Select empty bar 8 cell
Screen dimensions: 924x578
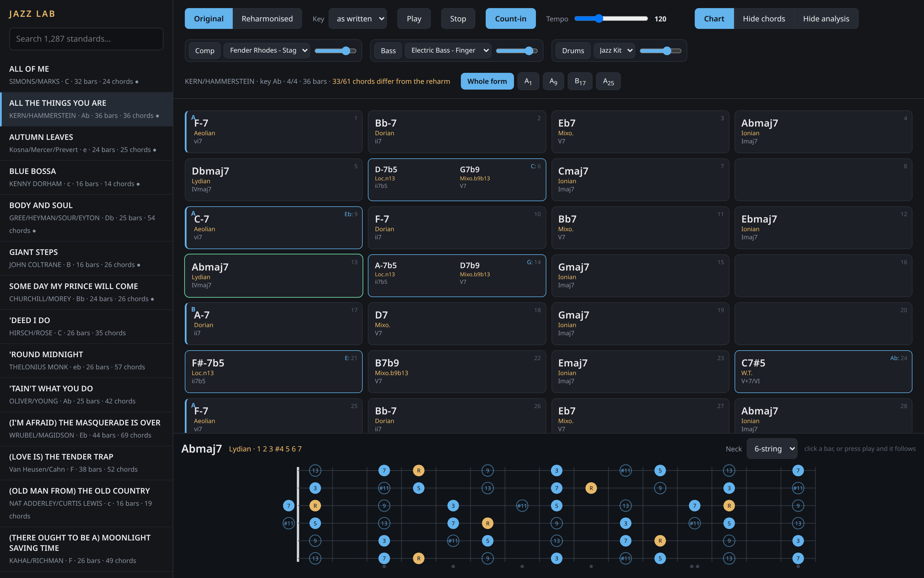coord(823,180)
